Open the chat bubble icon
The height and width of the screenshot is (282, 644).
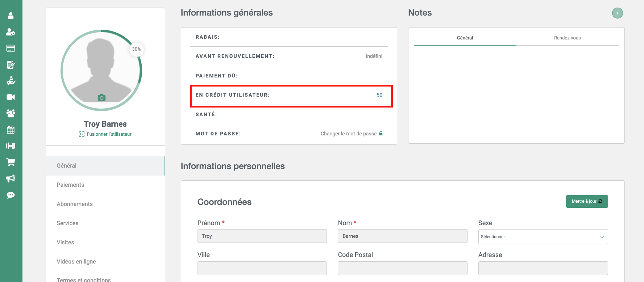pos(11,195)
